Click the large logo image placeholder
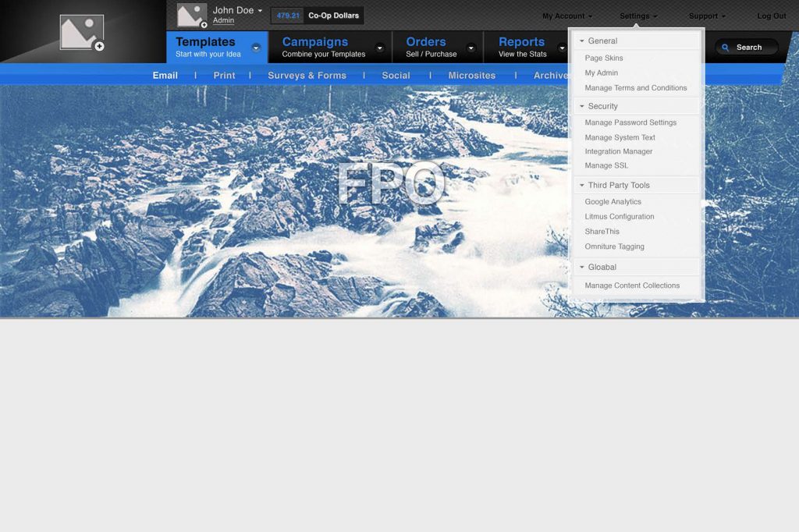Image resolution: width=799 pixels, height=532 pixels. click(81, 32)
